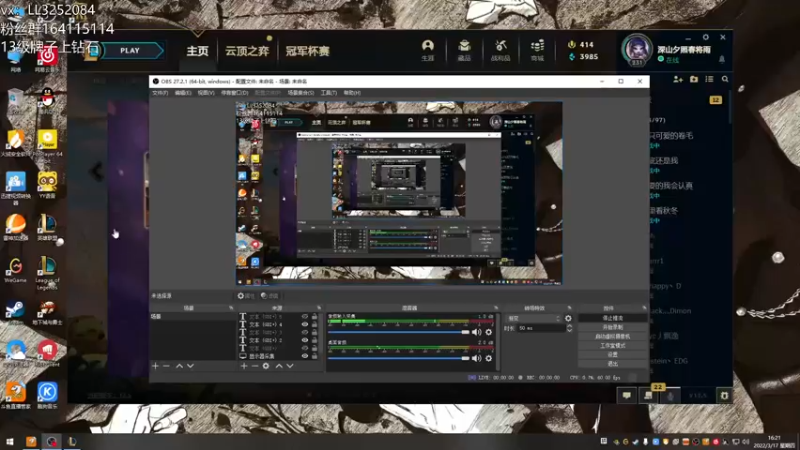Toggle visibility eye of 文本 (GDI+) 4 source
This screenshot has width=800, height=450.
(305, 324)
